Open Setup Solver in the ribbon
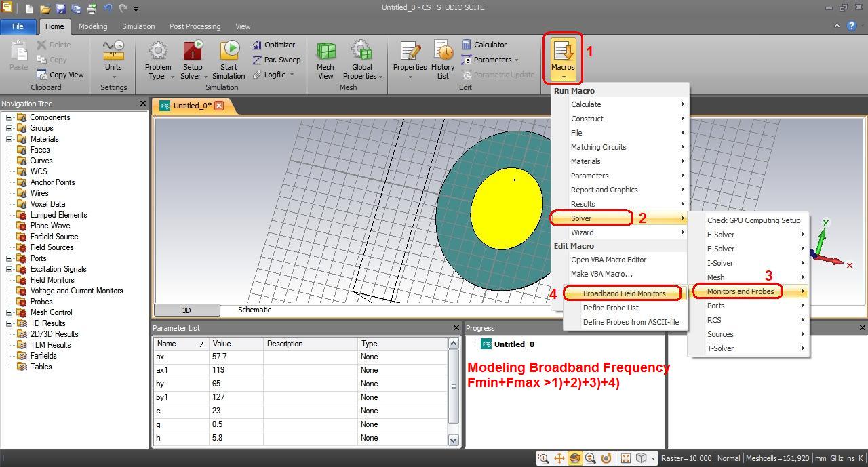The image size is (868, 467). (193, 60)
